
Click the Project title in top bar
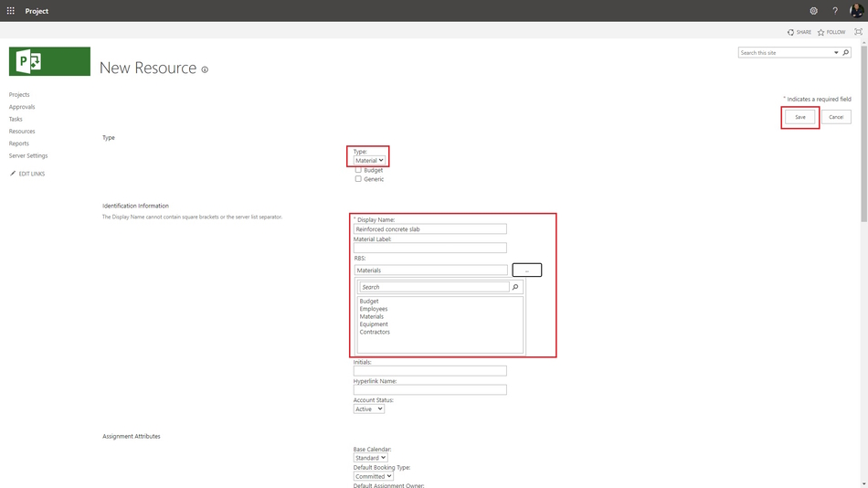37,11
